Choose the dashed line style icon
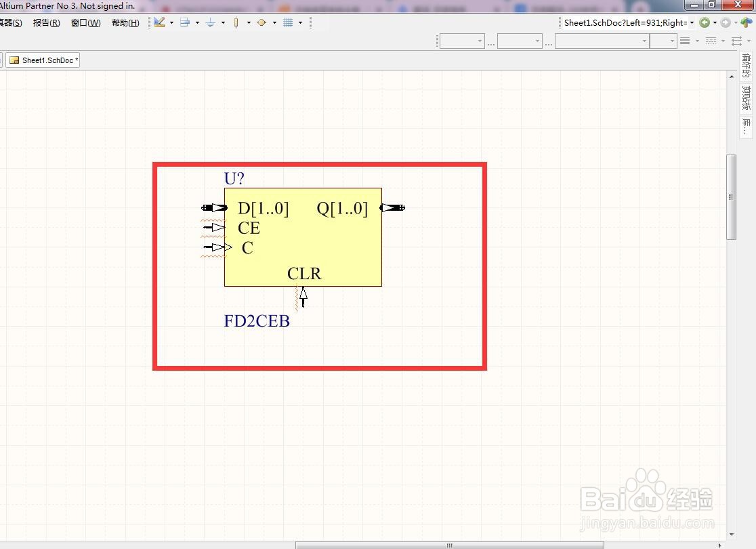This screenshot has height=549, width=756. pos(711,41)
